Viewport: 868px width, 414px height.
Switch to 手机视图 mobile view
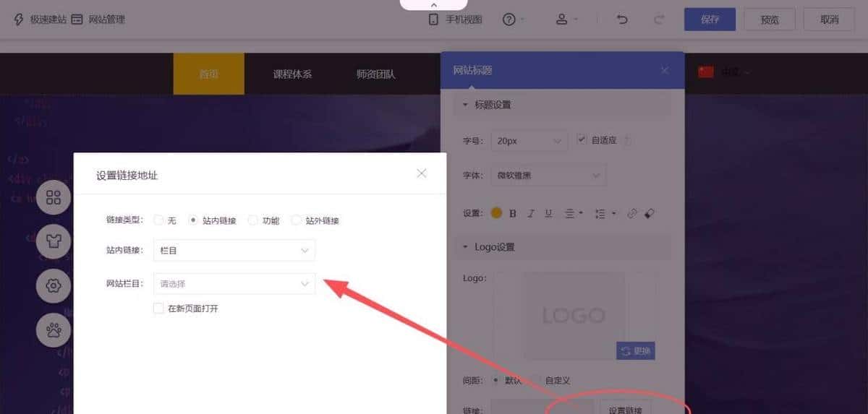click(x=455, y=20)
